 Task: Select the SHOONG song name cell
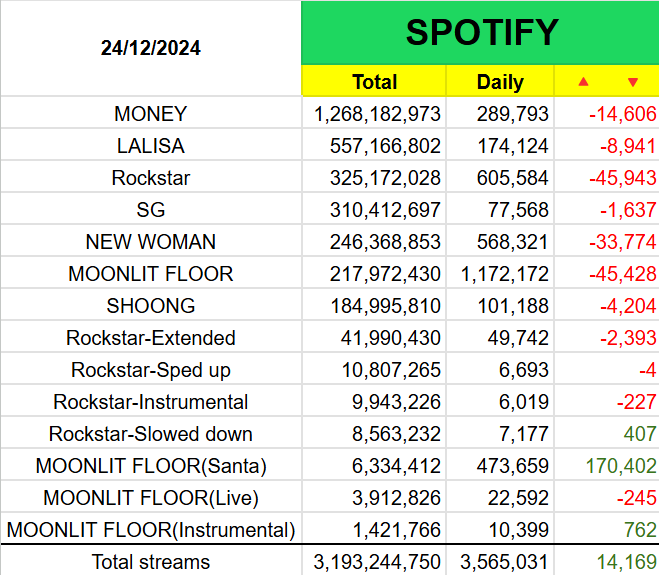click(x=151, y=305)
